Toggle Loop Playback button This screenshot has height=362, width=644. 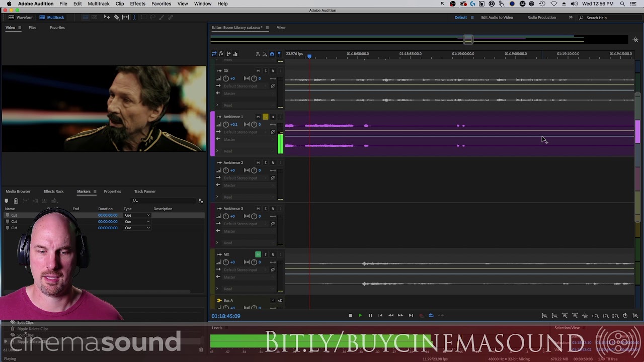[431, 315]
